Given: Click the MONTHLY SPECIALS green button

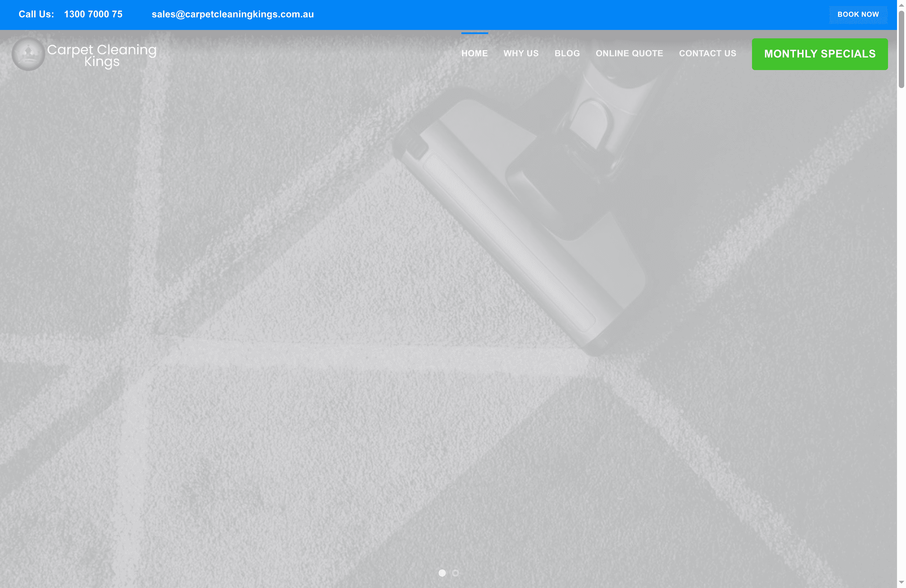Looking at the screenshot, I should click(x=820, y=54).
